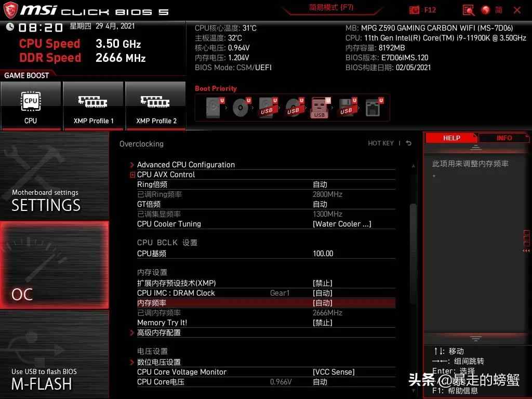The image size is (532, 399).
Task: Open the language globe icon
Action: click(x=486, y=10)
